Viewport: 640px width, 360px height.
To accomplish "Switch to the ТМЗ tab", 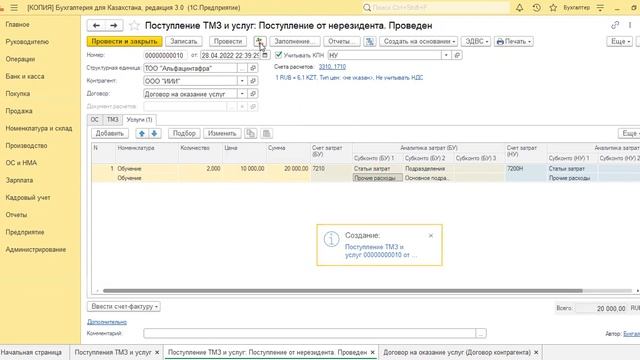I will (113, 120).
